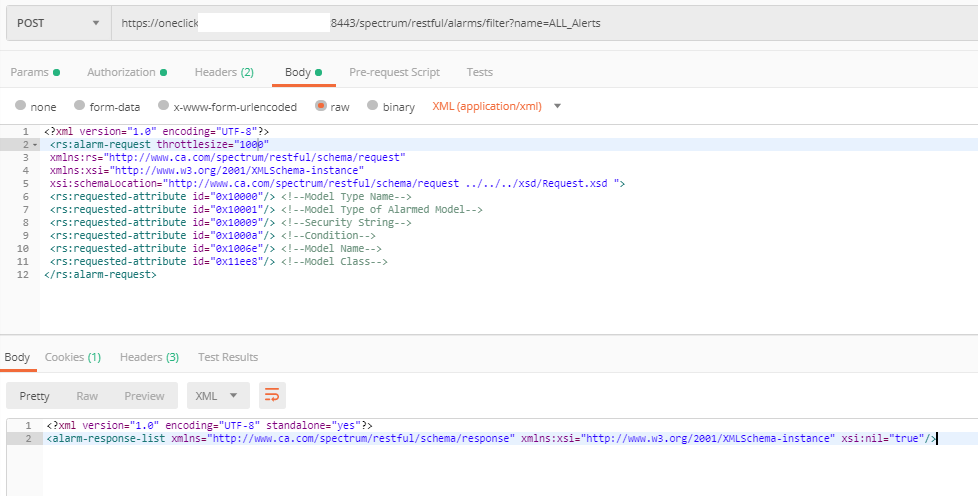Open the Cookies (1) tab
This screenshot has height=496, width=978.
pyautogui.click(x=72, y=357)
